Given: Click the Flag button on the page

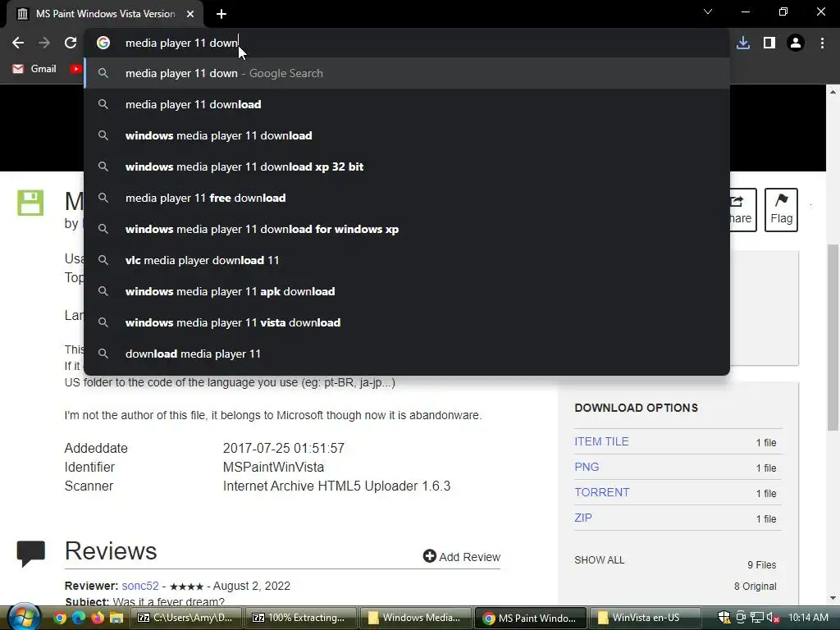Looking at the screenshot, I should click(781, 209).
